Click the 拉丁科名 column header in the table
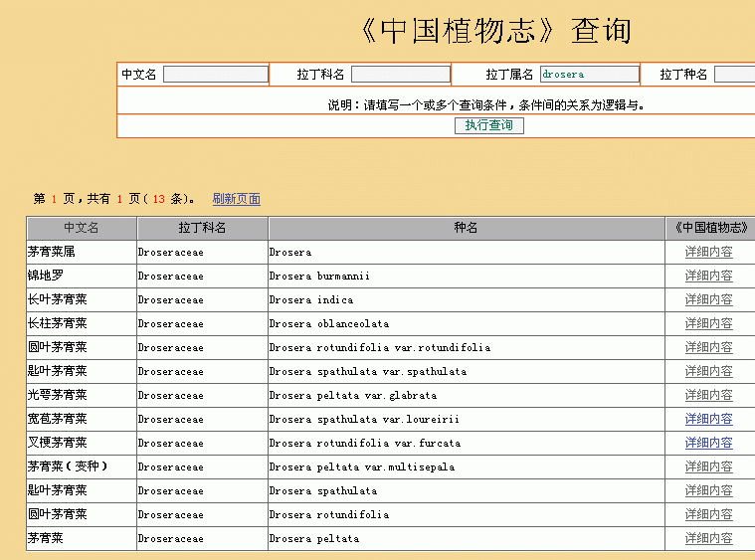The image size is (755, 560). click(202, 228)
